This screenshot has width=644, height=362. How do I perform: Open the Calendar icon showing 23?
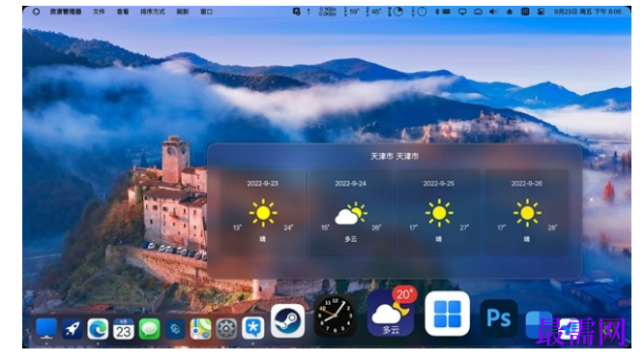pyautogui.click(x=123, y=329)
